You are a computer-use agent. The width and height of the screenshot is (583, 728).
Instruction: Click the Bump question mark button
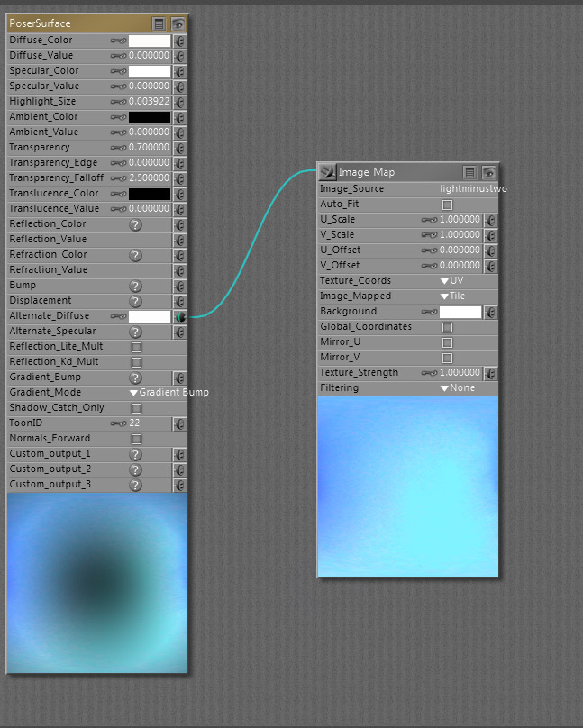click(x=135, y=286)
